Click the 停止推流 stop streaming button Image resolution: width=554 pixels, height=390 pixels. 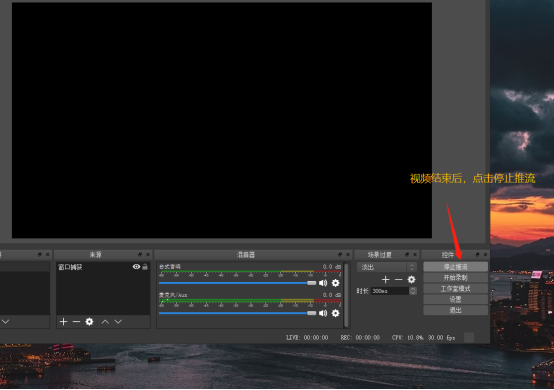coord(455,267)
